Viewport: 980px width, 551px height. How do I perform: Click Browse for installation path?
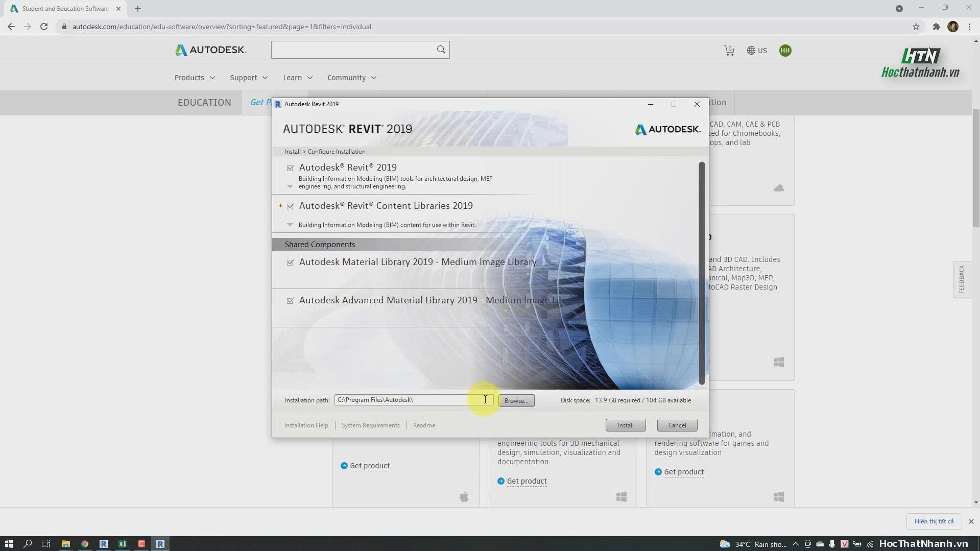pyautogui.click(x=516, y=401)
